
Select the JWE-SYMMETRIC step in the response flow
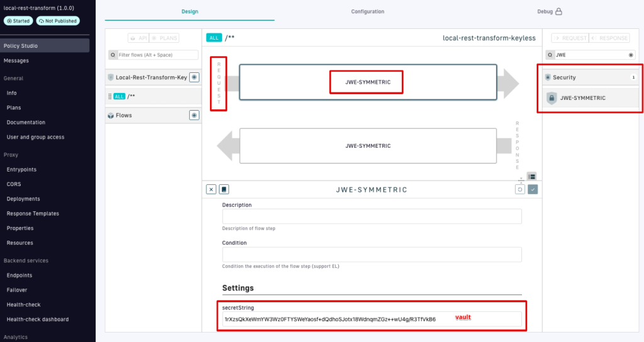pyautogui.click(x=368, y=146)
